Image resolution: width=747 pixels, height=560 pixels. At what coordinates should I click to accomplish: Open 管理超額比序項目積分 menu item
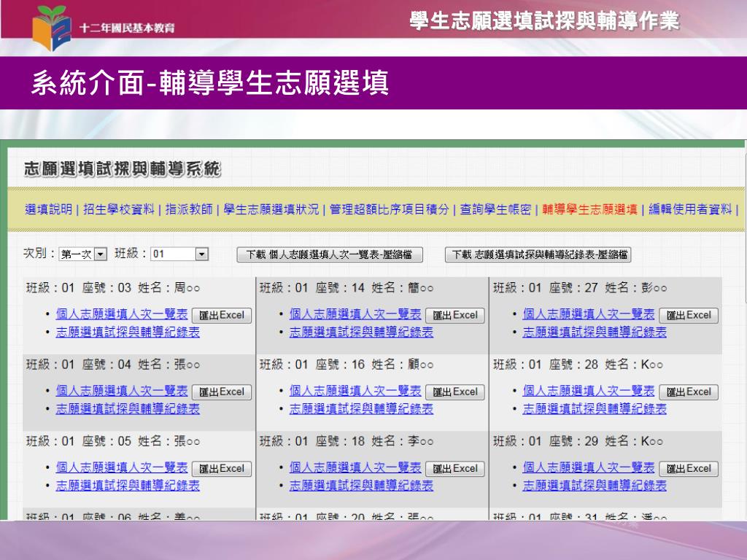[390, 209]
